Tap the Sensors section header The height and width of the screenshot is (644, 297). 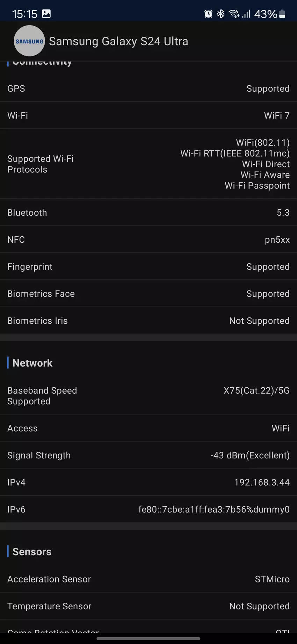point(32,552)
